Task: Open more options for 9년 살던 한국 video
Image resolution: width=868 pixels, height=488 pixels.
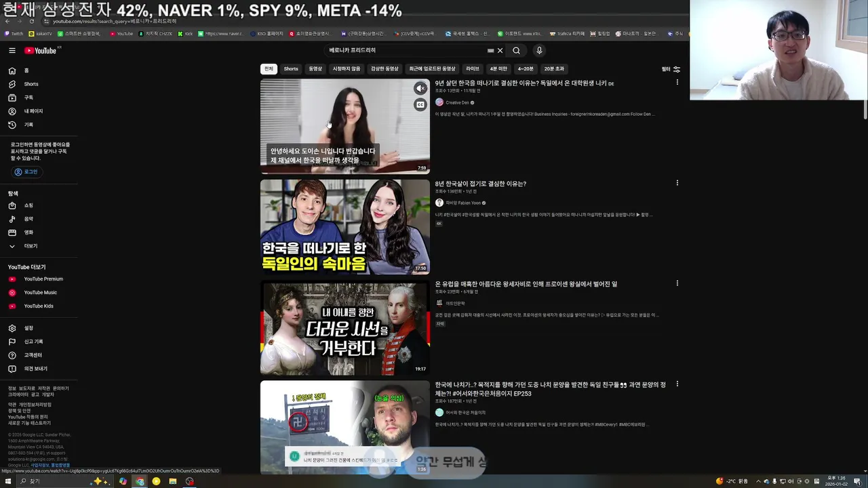Action: (677, 82)
